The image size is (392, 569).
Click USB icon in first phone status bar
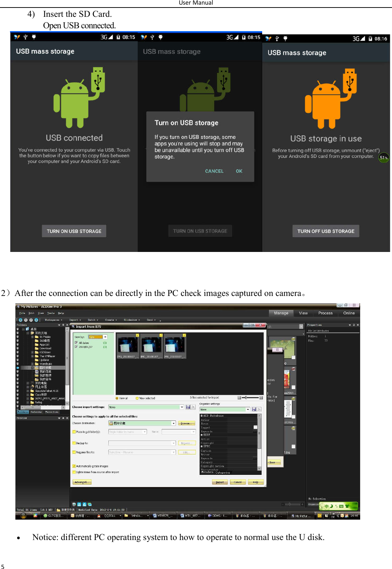click(25, 37)
